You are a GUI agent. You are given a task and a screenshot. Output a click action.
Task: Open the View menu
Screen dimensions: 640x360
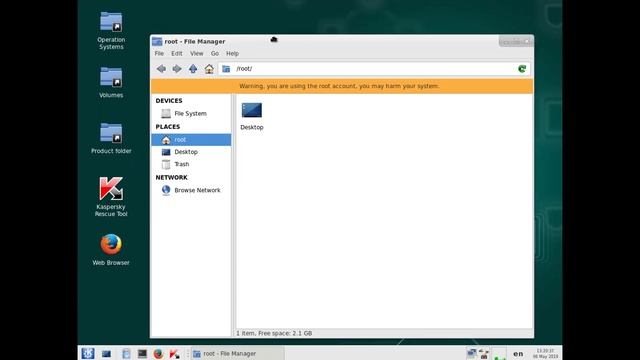click(196, 53)
